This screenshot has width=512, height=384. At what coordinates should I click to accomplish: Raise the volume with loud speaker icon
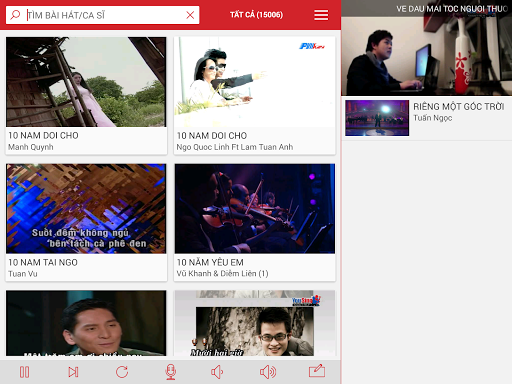click(268, 372)
